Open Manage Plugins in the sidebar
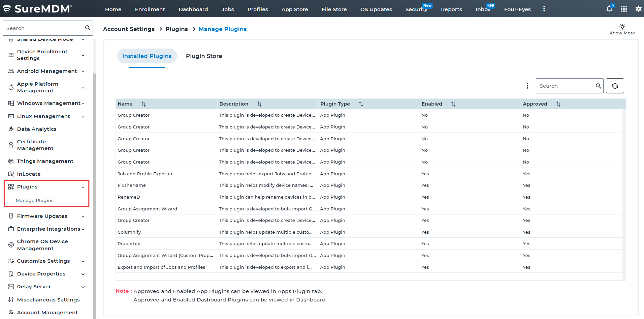This screenshot has width=644, height=319. pyautogui.click(x=34, y=200)
